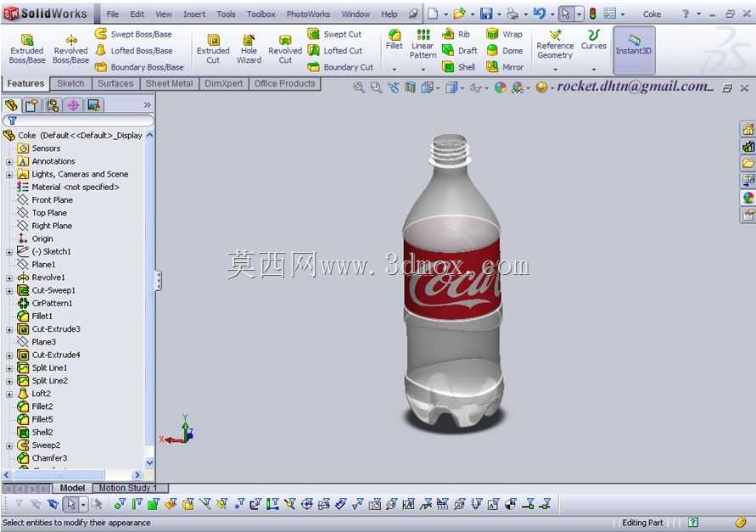Expand the Annotations tree node
This screenshot has width=756, height=532.
pos(9,161)
